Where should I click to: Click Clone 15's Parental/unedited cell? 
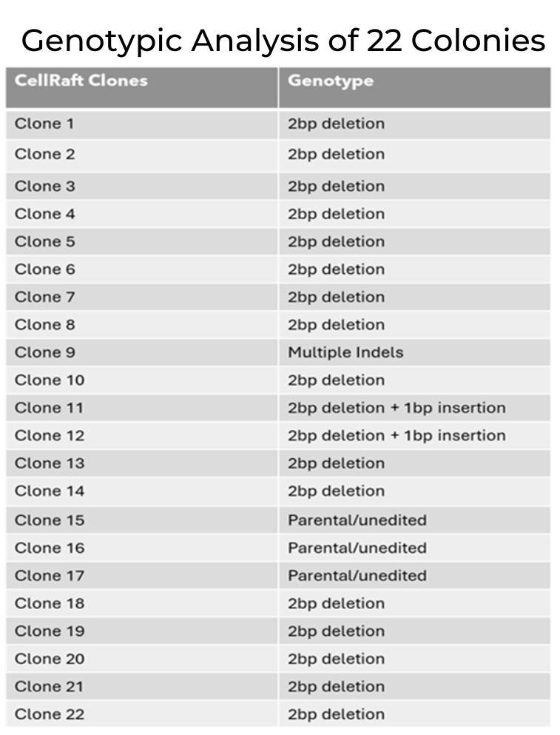click(x=414, y=520)
